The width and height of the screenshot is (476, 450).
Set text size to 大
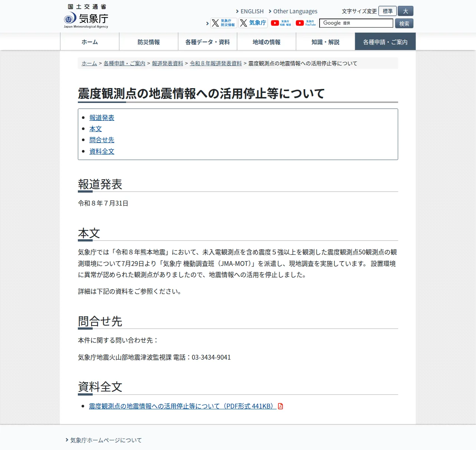click(406, 11)
